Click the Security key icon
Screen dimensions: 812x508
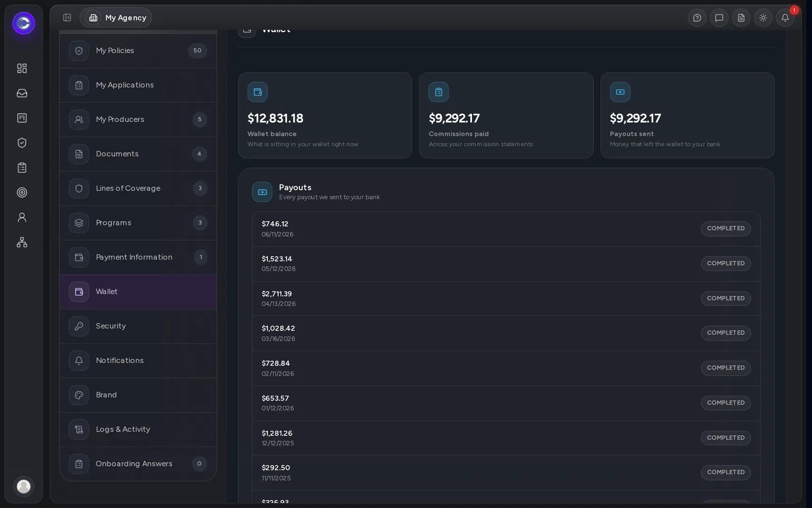click(x=79, y=326)
